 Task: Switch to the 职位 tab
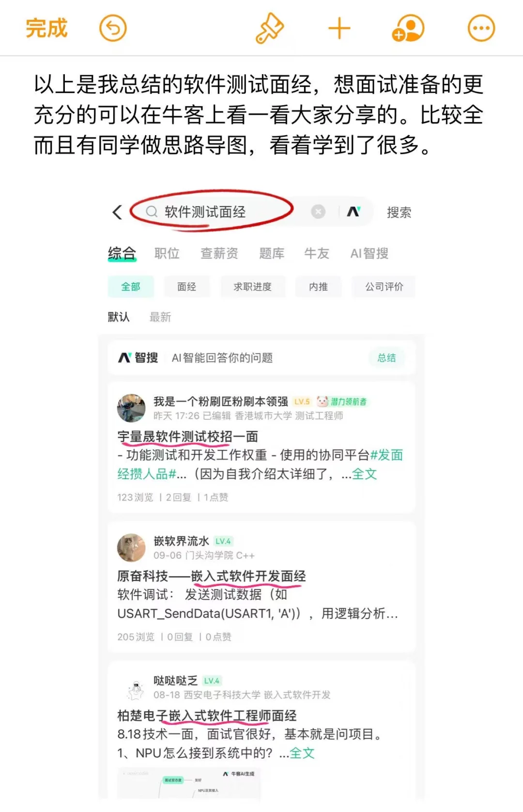167,253
